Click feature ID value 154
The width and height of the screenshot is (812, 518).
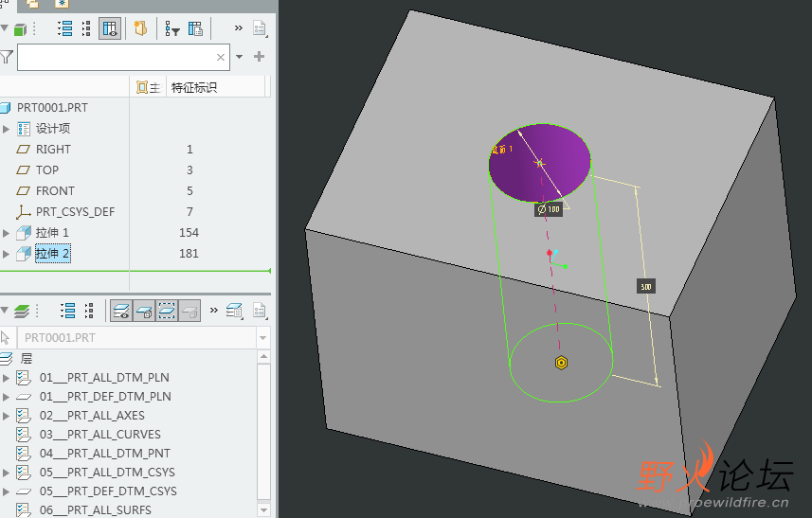(x=189, y=233)
